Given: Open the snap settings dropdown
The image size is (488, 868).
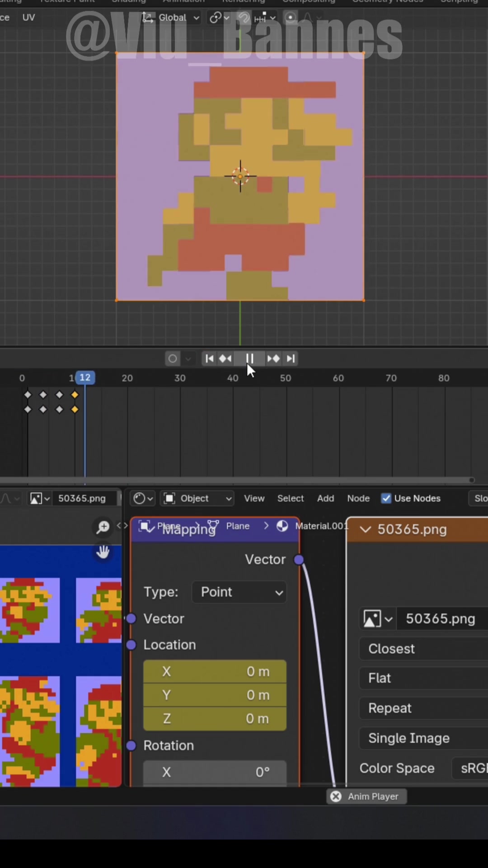Looking at the screenshot, I should tap(265, 18).
